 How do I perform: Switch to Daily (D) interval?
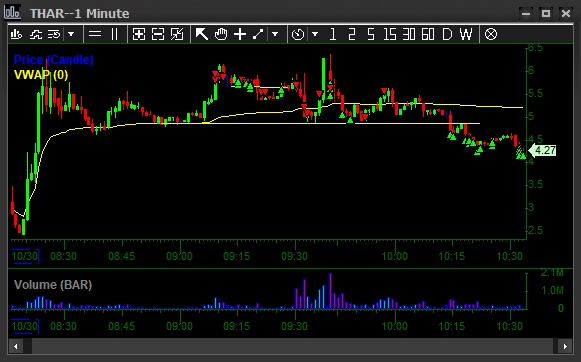447,34
